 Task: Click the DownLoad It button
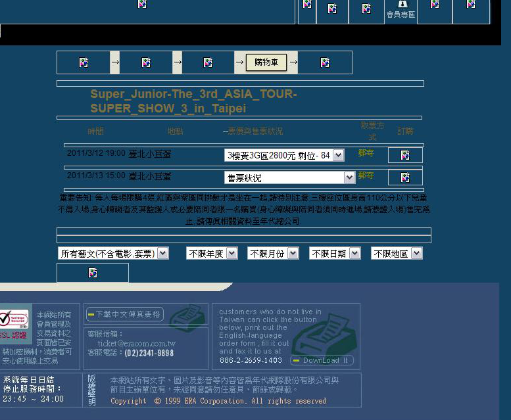[322, 360]
